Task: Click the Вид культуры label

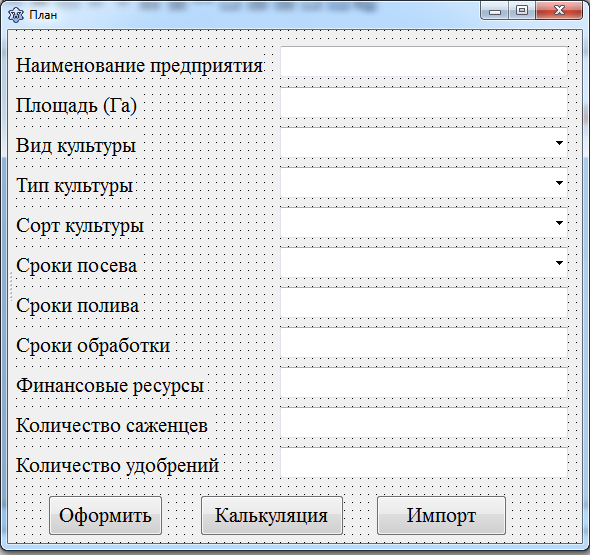Action: 76,146
